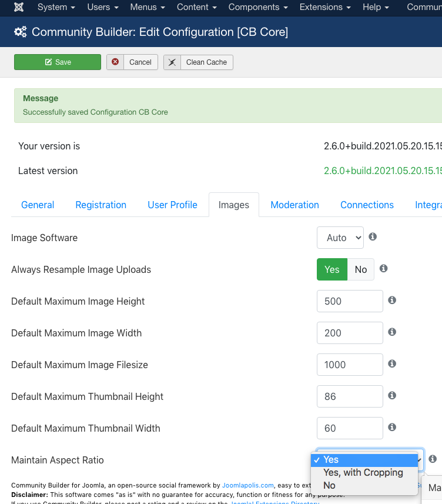Open the Help menu
Image resolution: width=442 pixels, height=504 pixels.
376,7
